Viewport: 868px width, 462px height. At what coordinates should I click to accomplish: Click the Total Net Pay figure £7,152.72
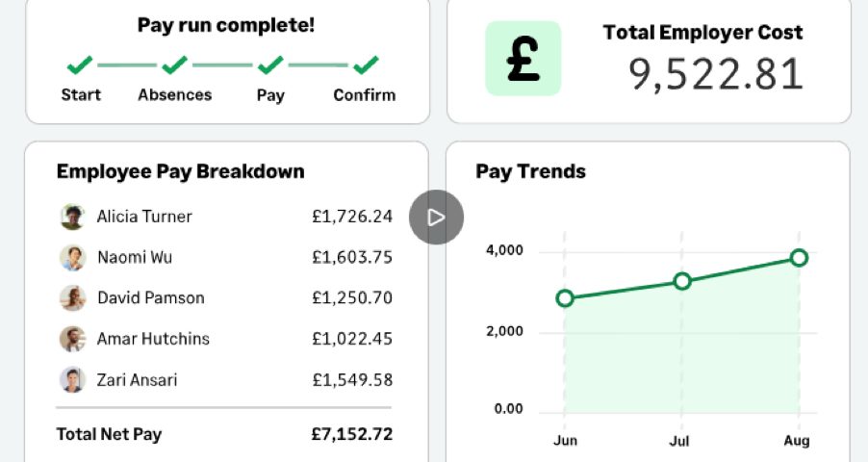point(352,434)
